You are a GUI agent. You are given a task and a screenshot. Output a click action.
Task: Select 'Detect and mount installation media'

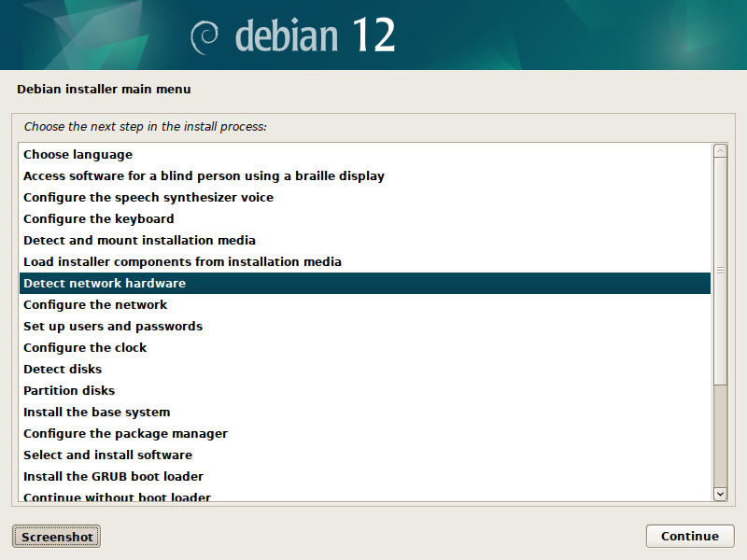(x=365, y=240)
